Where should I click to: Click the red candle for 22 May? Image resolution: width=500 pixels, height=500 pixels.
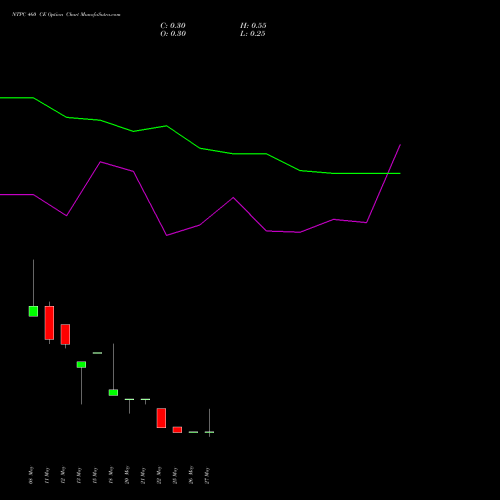pyautogui.click(x=161, y=418)
